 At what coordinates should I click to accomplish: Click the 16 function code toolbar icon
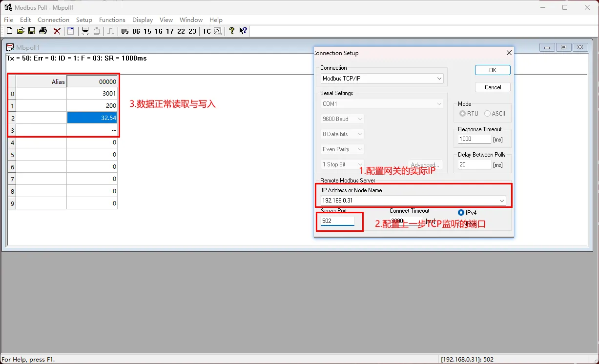[x=158, y=31]
